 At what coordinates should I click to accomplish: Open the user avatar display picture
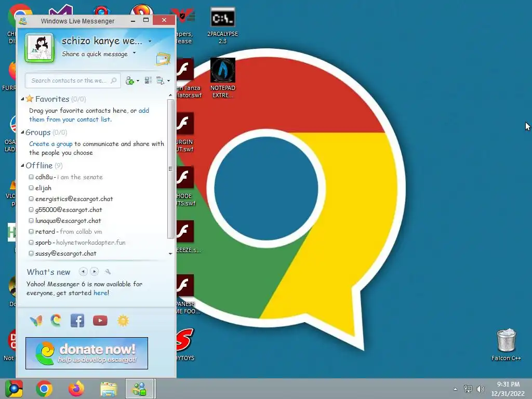coord(39,48)
